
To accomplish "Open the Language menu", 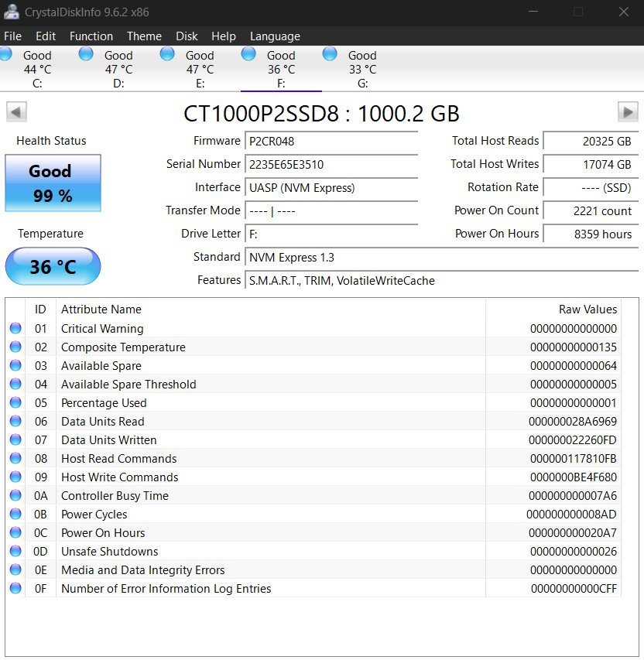I will pos(275,36).
